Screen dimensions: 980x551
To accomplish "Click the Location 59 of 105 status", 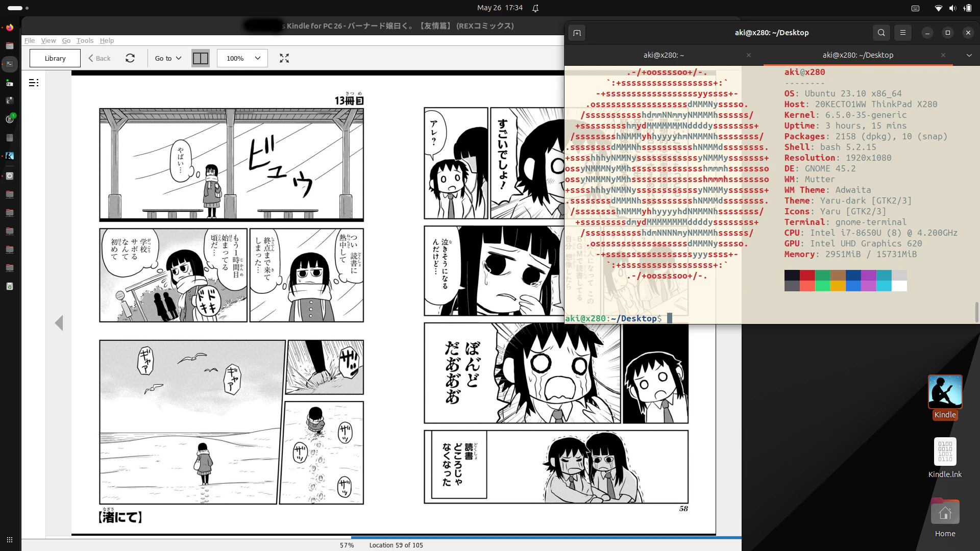I will (x=396, y=545).
